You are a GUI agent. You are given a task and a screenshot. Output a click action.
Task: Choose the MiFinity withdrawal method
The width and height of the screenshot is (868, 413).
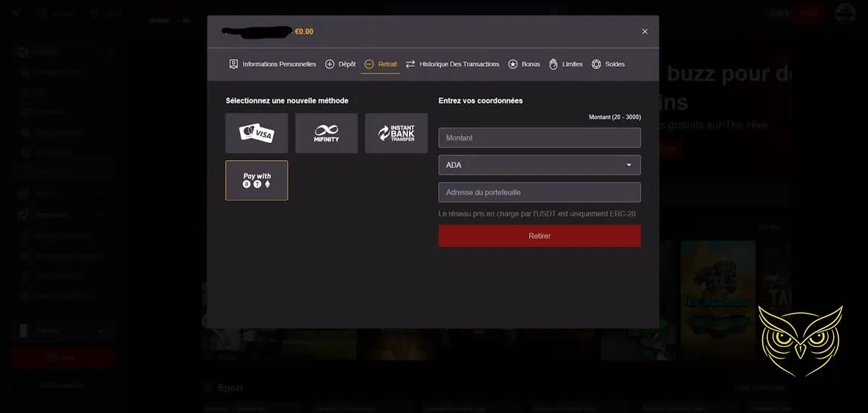pos(326,133)
